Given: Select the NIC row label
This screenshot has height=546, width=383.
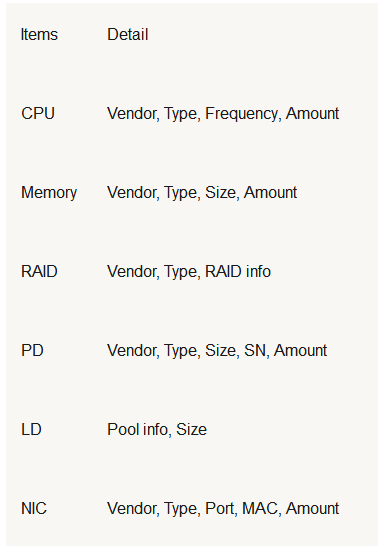Looking at the screenshot, I should coord(34,509).
